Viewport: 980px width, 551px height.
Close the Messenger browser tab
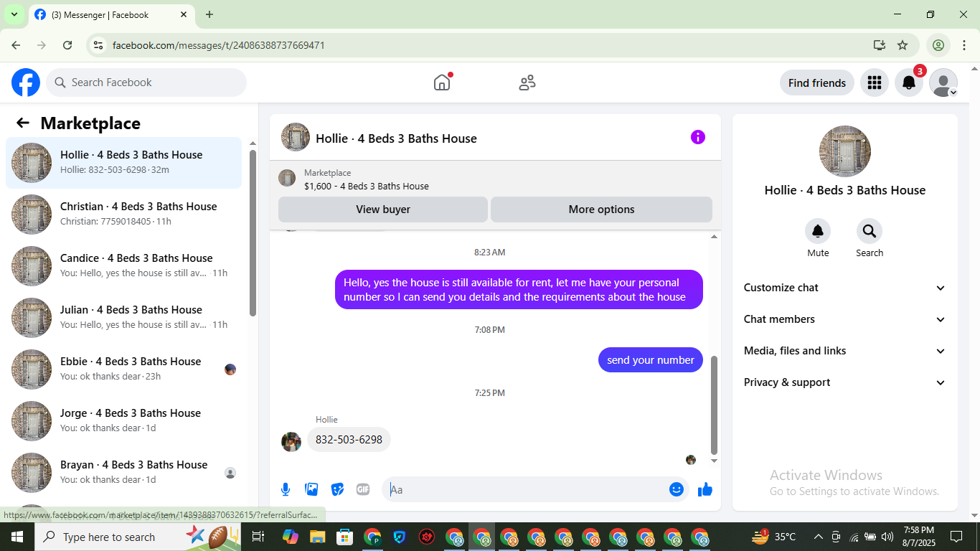click(x=184, y=14)
